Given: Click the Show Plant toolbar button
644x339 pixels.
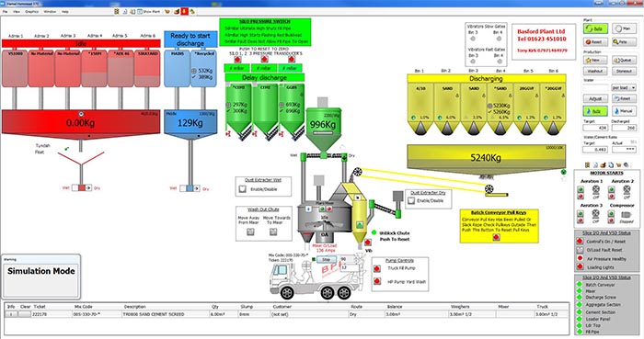Looking at the screenshot, I should [x=149, y=11].
